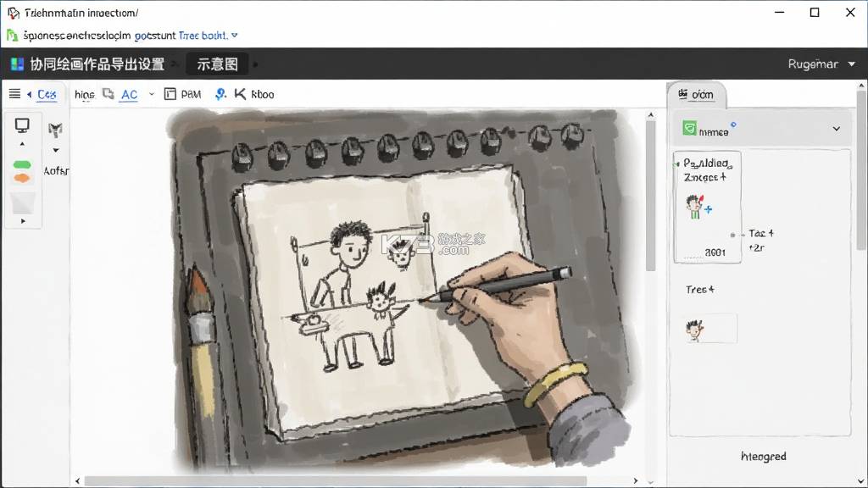
Task: Select the Tres 4 item
Action: 700,290
